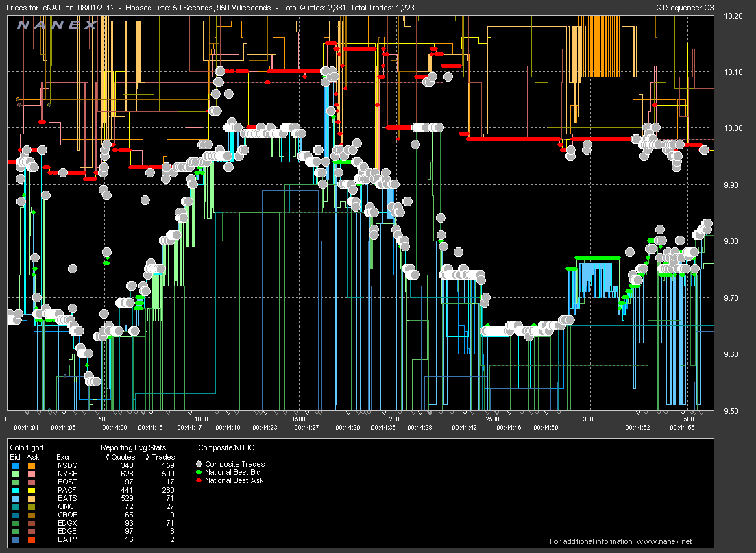The height and width of the screenshot is (553, 756).
Task: Click the ColorLgnd legend heading
Action: click(27, 448)
